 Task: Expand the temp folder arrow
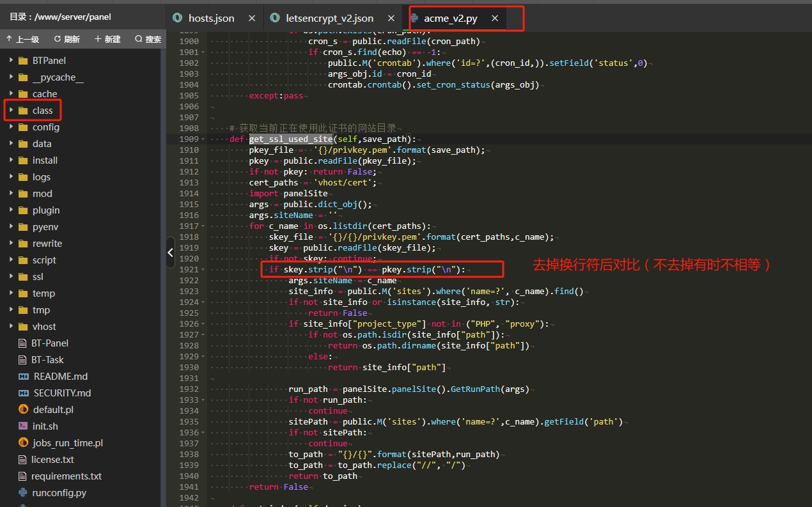click(11, 293)
